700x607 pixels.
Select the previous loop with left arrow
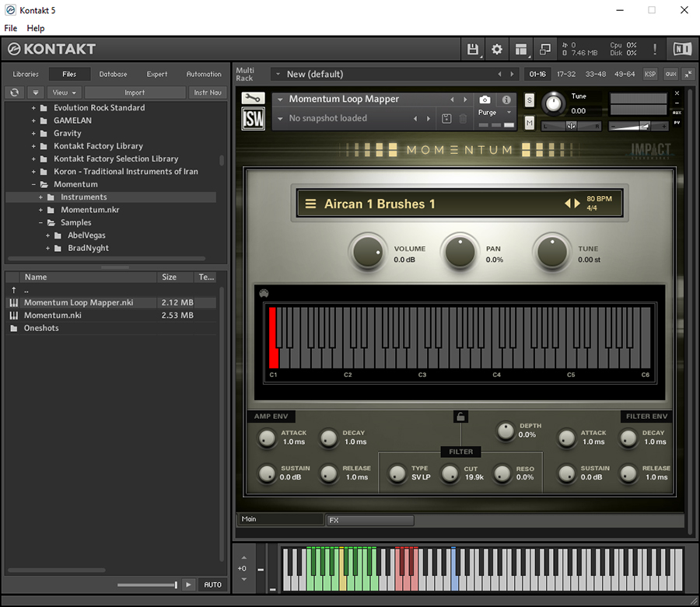pos(568,204)
